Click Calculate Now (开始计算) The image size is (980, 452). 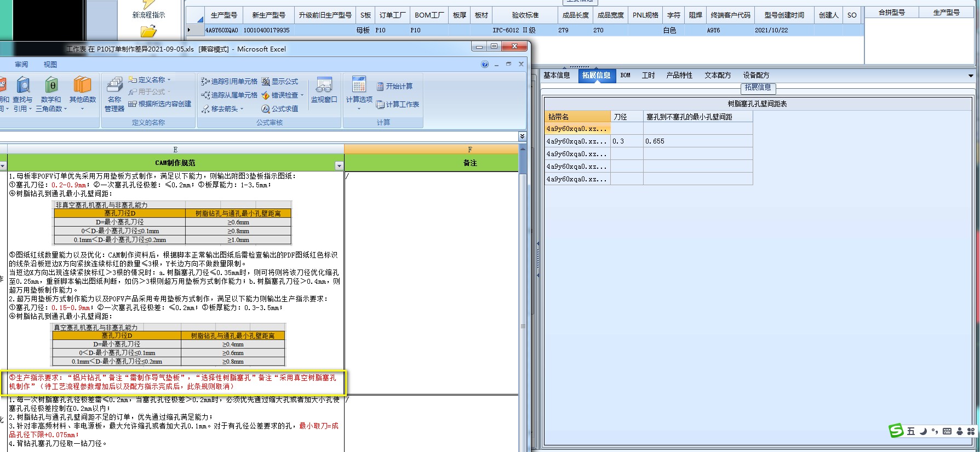[x=395, y=86]
